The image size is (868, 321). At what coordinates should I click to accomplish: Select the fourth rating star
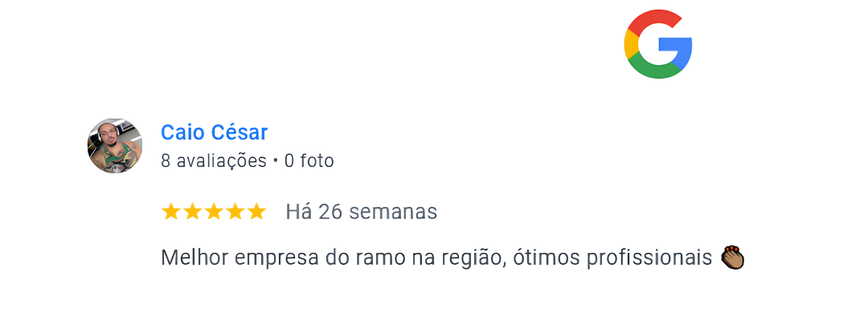pos(235,212)
